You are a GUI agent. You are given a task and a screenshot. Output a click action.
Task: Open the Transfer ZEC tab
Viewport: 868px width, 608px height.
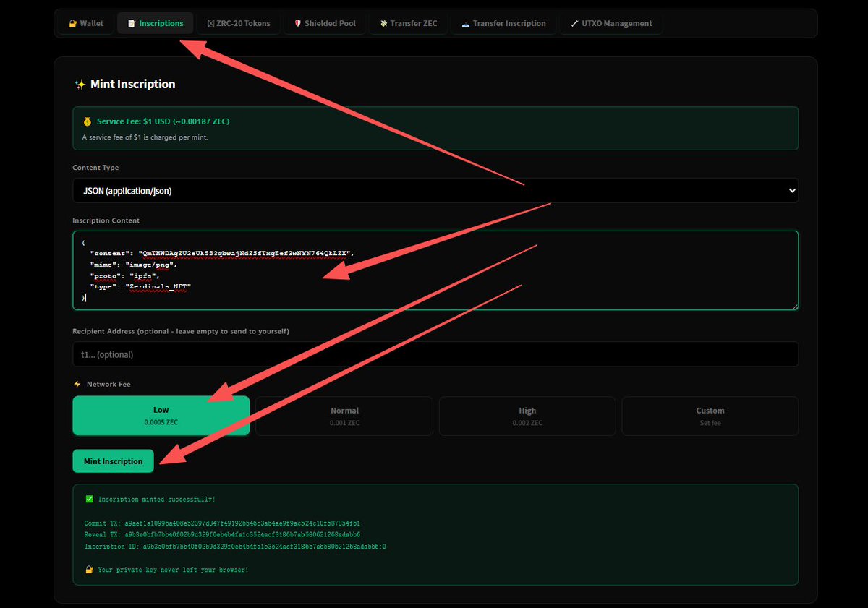[408, 23]
